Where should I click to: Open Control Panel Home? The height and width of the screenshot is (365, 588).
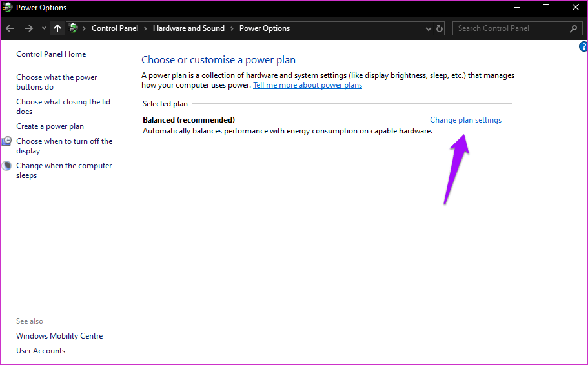(x=51, y=54)
